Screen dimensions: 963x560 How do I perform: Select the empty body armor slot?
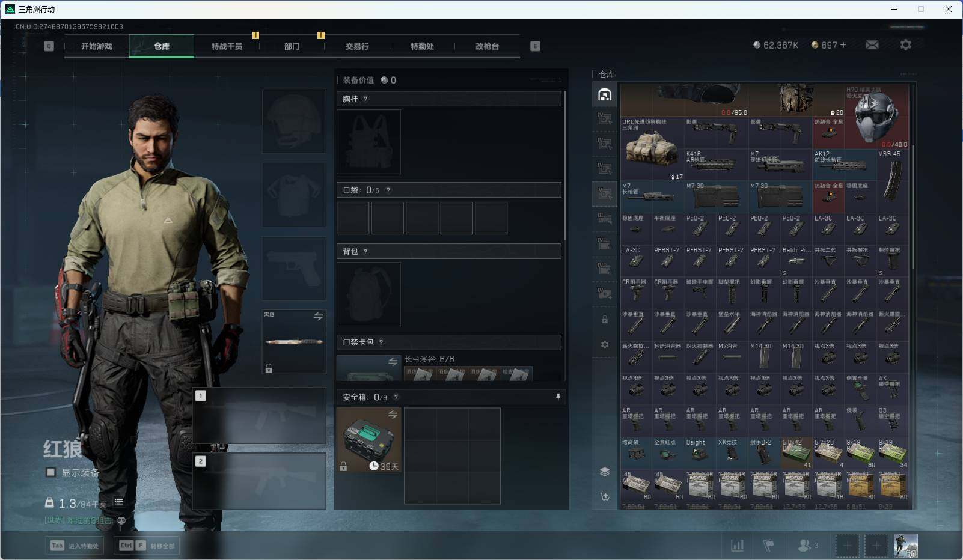click(294, 195)
